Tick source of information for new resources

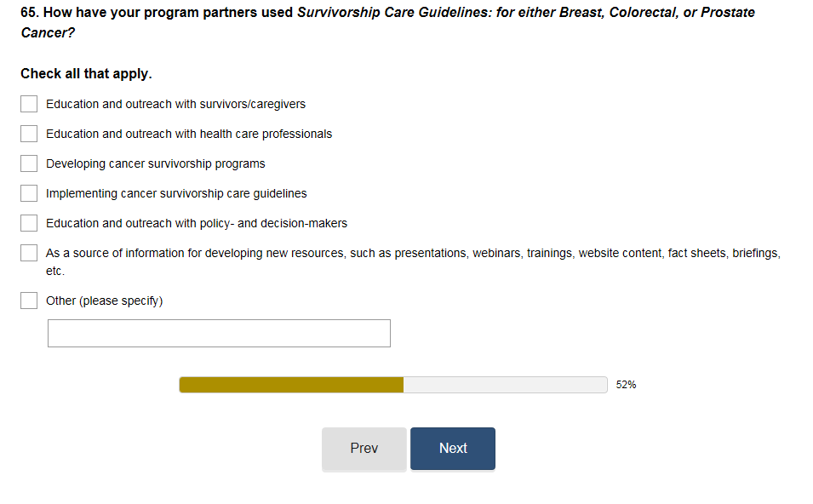coord(29,253)
